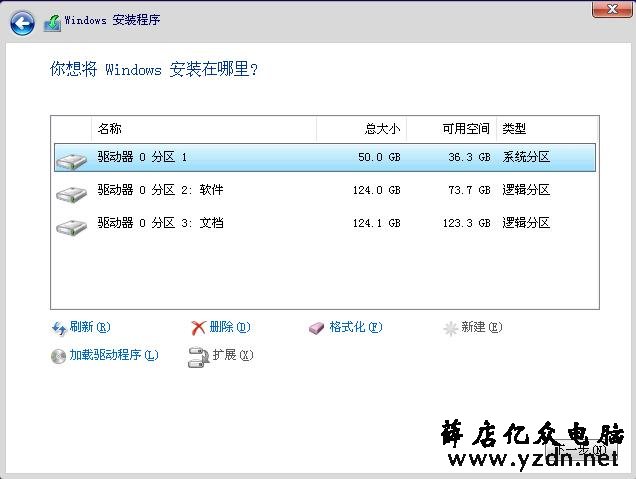The height and width of the screenshot is (479, 636).
Task: Click the 124.0 GB total size cell
Action: [x=376, y=190]
